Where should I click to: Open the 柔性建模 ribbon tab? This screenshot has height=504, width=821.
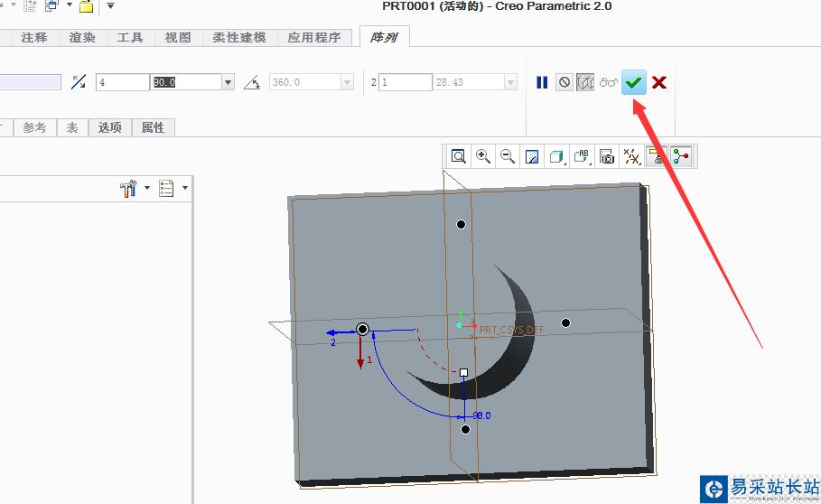click(x=238, y=37)
